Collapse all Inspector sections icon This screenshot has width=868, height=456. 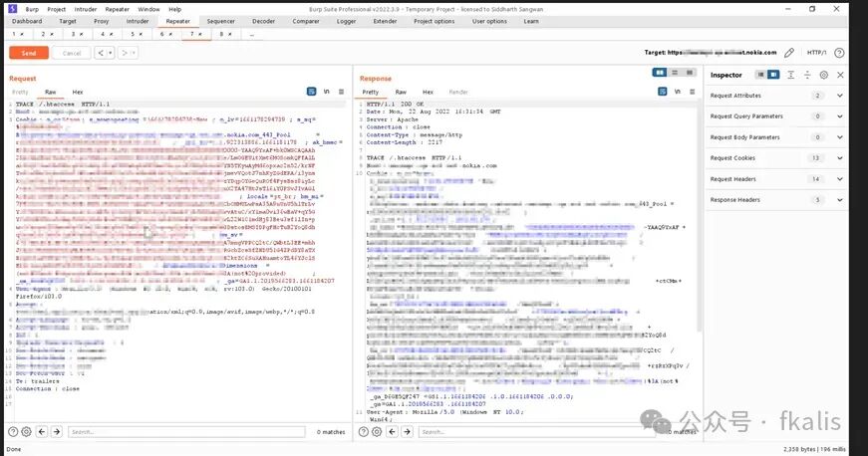[x=807, y=75]
